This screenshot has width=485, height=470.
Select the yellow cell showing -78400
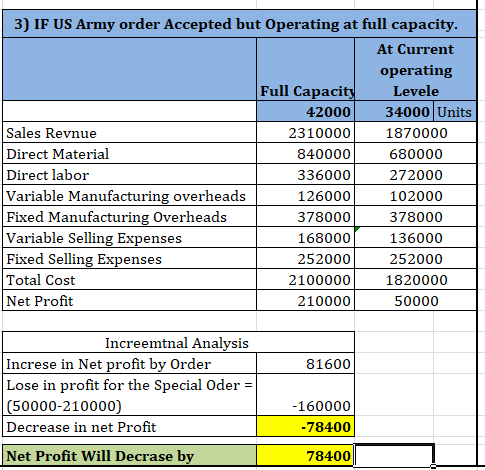click(305, 426)
